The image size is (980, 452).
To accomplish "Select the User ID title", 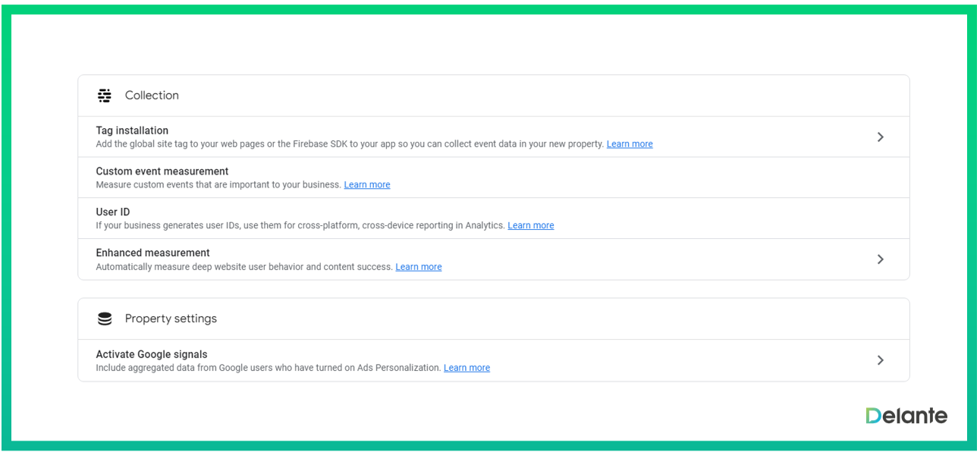I will point(113,212).
